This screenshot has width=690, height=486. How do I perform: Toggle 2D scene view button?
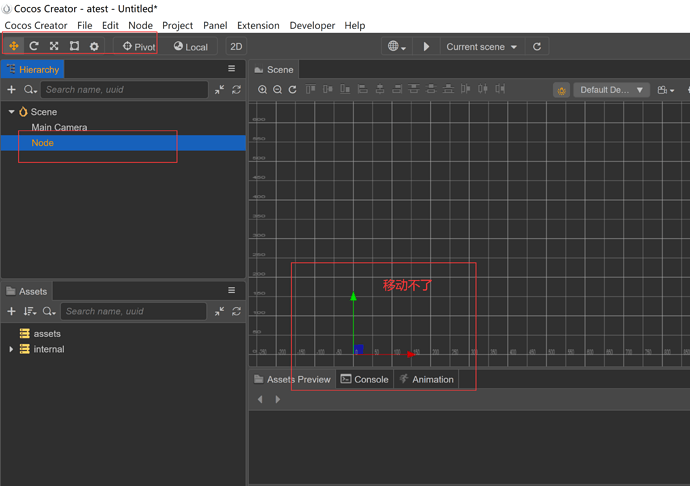[236, 46]
